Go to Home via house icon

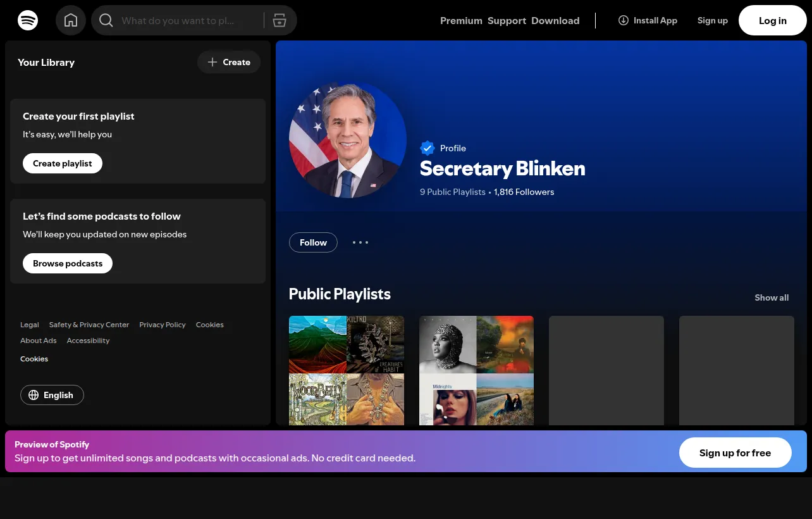pos(71,20)
